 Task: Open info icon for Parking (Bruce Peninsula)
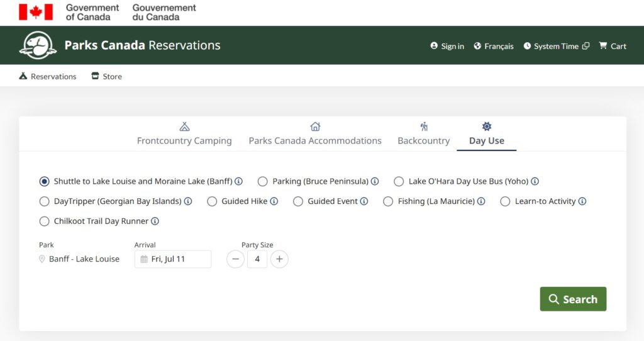click(375, 181)
